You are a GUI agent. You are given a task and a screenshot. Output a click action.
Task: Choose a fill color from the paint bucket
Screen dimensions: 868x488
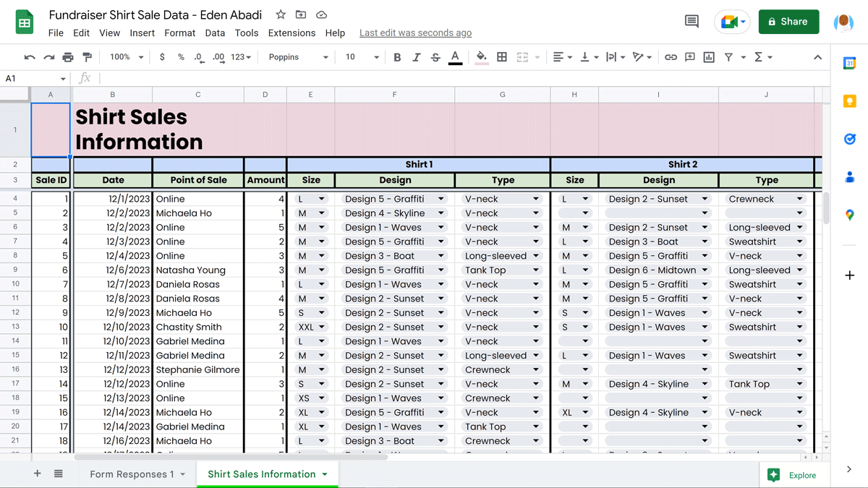click(x=481, y=56)
